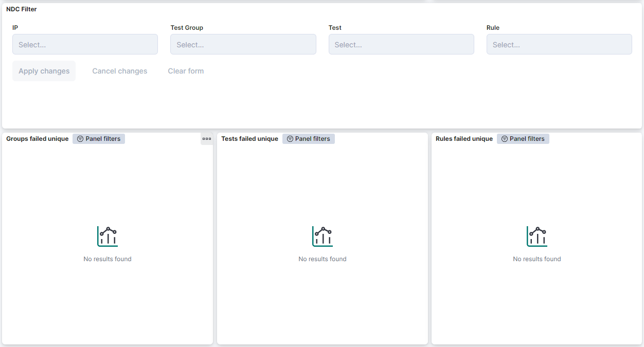Click 'No results found' text in Rules panel

(537, 259)
